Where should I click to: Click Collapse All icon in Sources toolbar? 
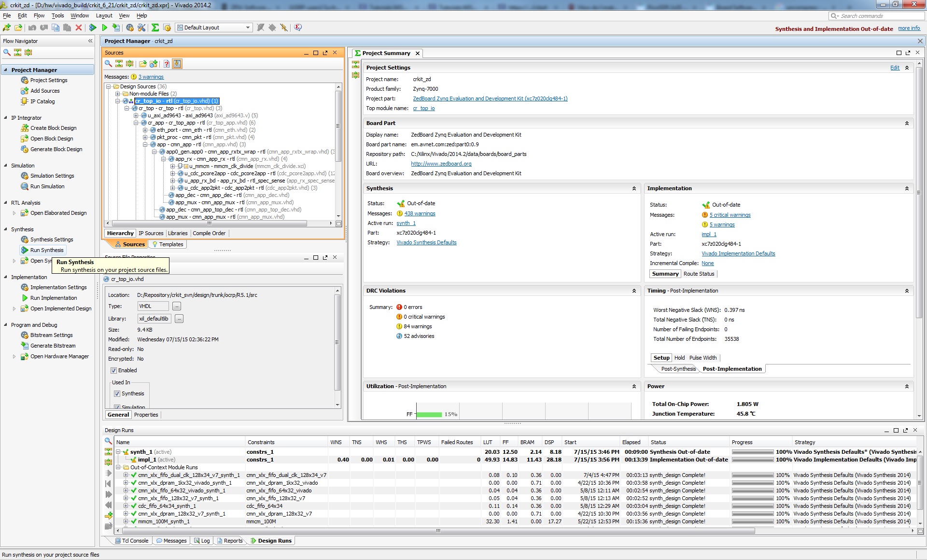pyautogui.click(x=119, y=64)
